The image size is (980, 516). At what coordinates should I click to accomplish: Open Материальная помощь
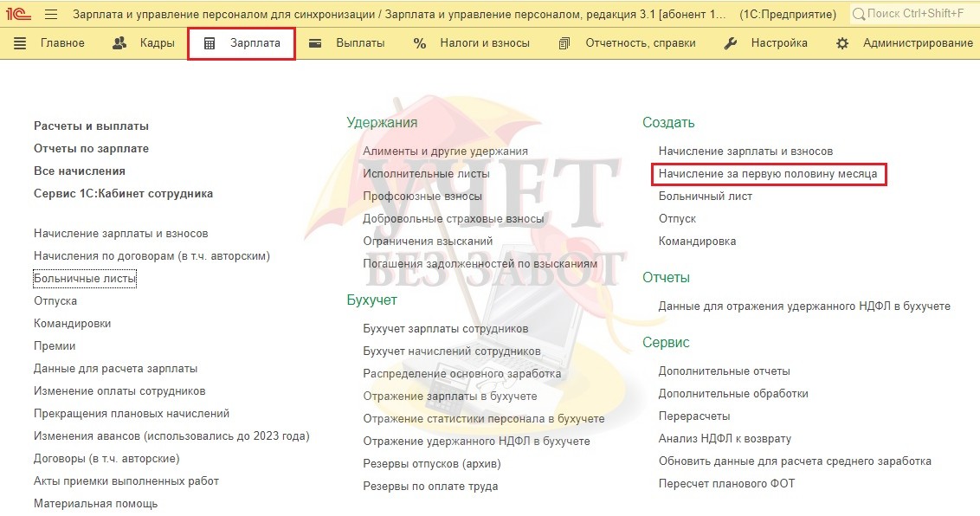pos(95,504)
